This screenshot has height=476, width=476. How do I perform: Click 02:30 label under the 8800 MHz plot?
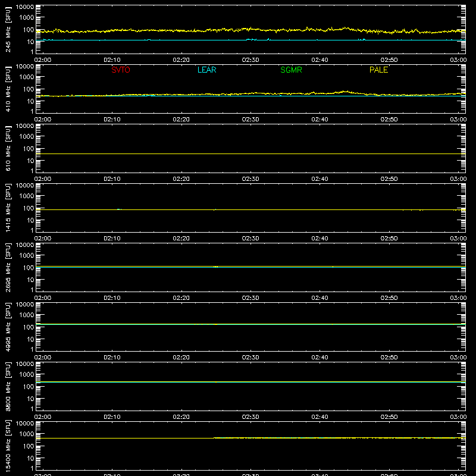coord(250,417)
